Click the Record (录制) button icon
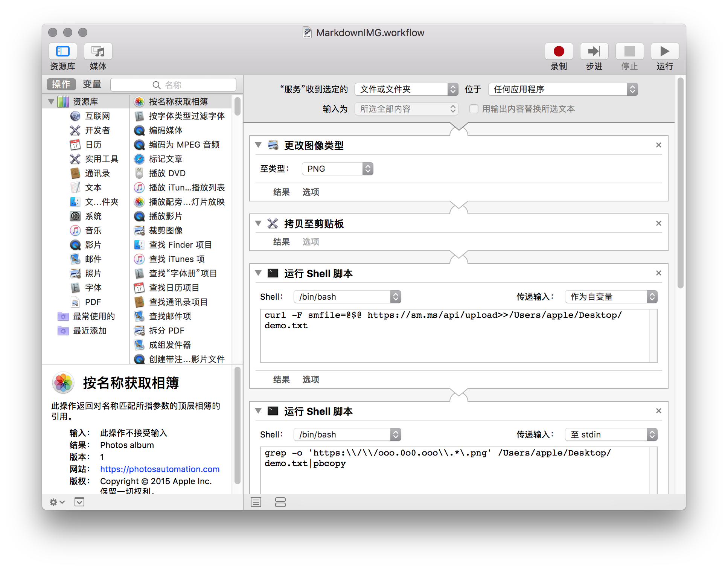The width and height of the screenshot is (728, 570). pos(559,51)
